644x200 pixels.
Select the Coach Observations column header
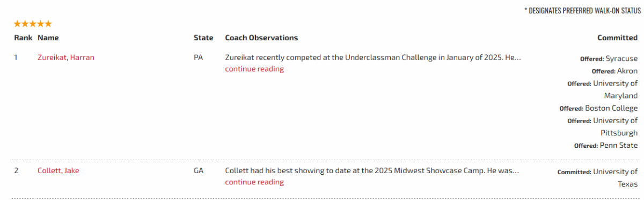click(261, 38)
